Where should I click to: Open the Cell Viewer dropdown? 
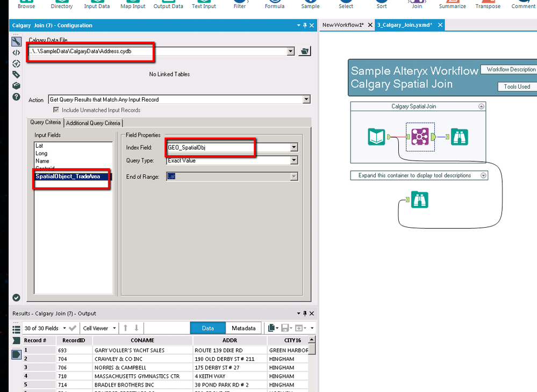[x=114, y=328]
